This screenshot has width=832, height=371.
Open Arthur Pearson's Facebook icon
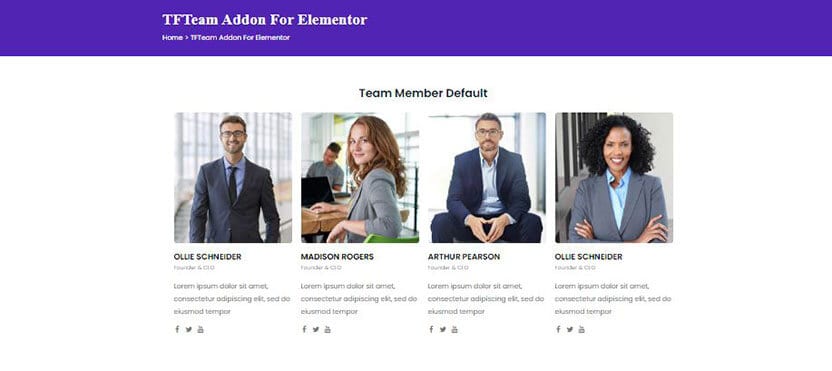(431, 329)
